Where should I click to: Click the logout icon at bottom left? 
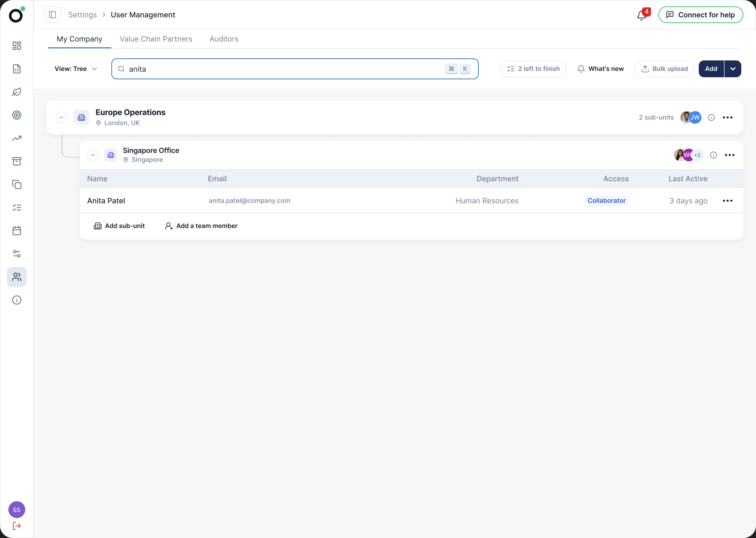(x=17, y=526)
